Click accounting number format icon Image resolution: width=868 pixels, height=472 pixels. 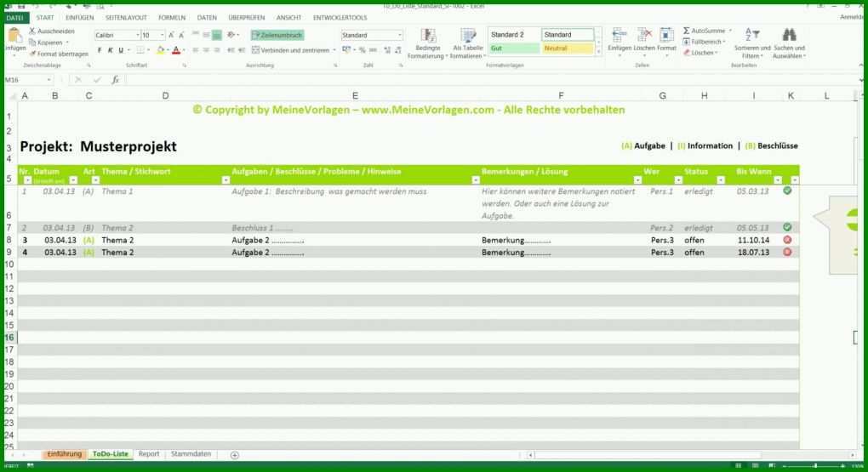346,50
